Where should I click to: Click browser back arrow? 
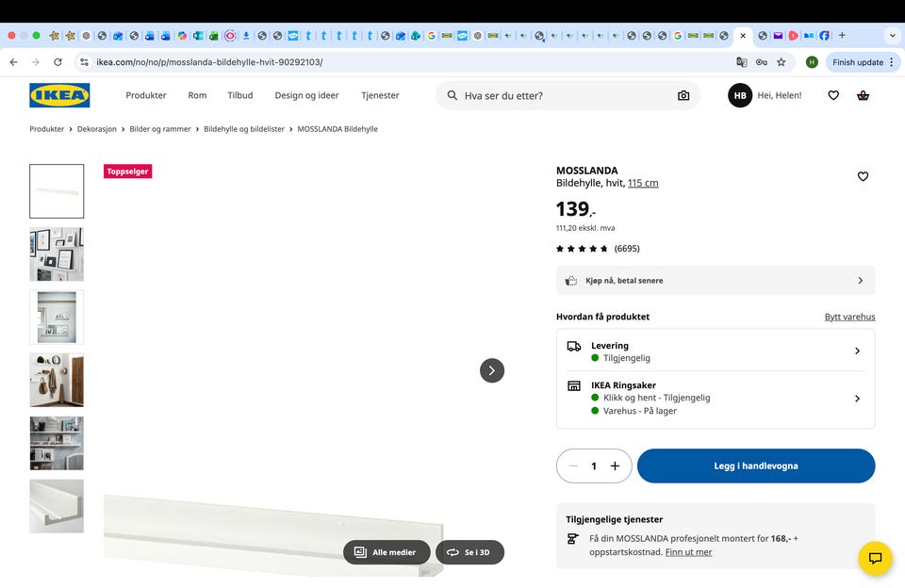14,62
